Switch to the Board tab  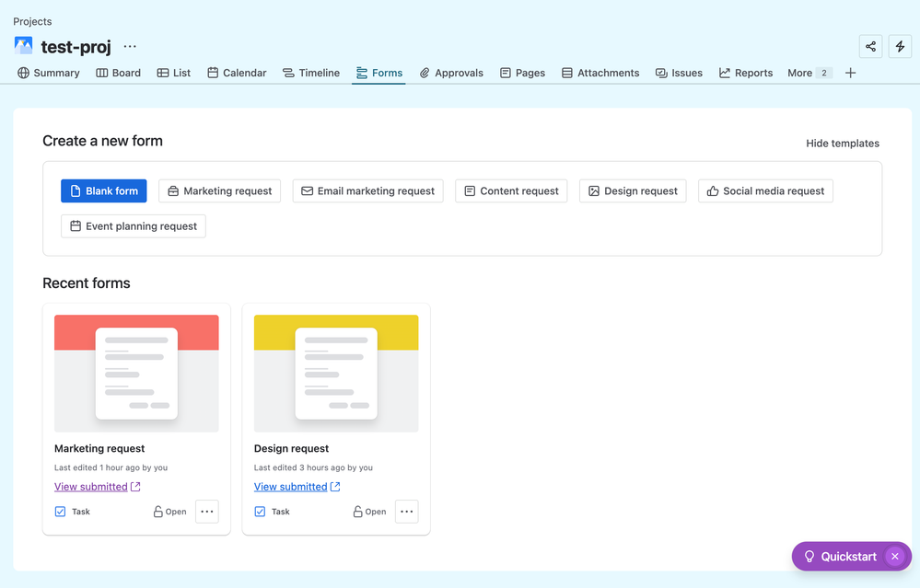(119, 73)
